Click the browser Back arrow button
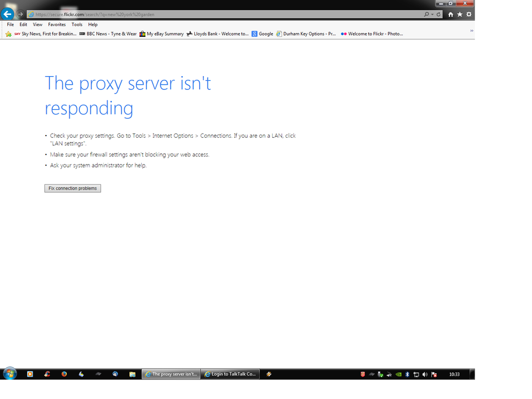532x399 pixels. coord(7,14)
